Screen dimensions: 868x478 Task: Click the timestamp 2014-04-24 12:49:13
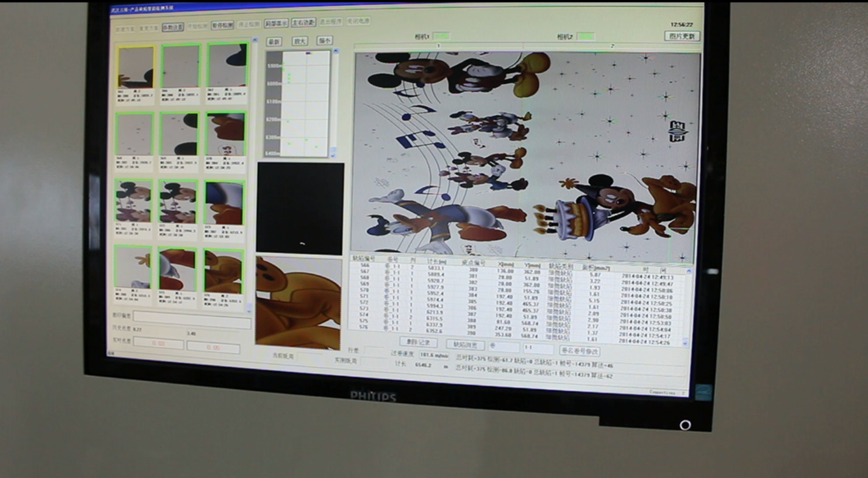point(648,278)
